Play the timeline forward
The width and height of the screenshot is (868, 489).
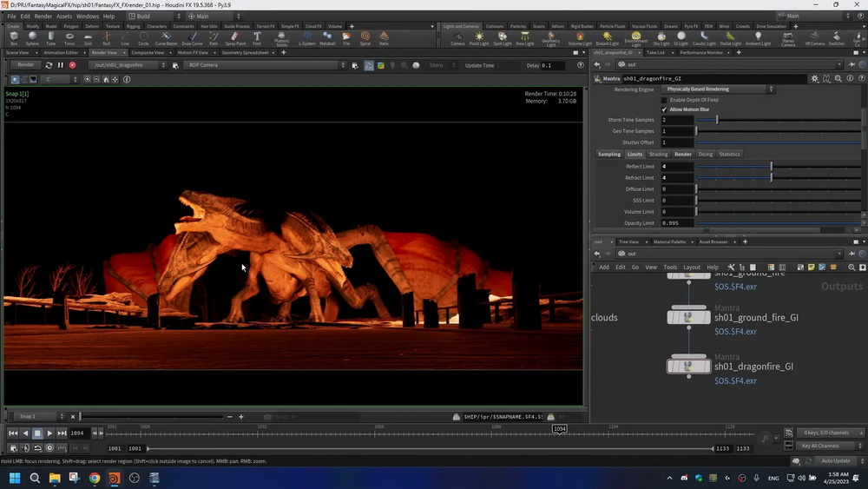[49, 433]
